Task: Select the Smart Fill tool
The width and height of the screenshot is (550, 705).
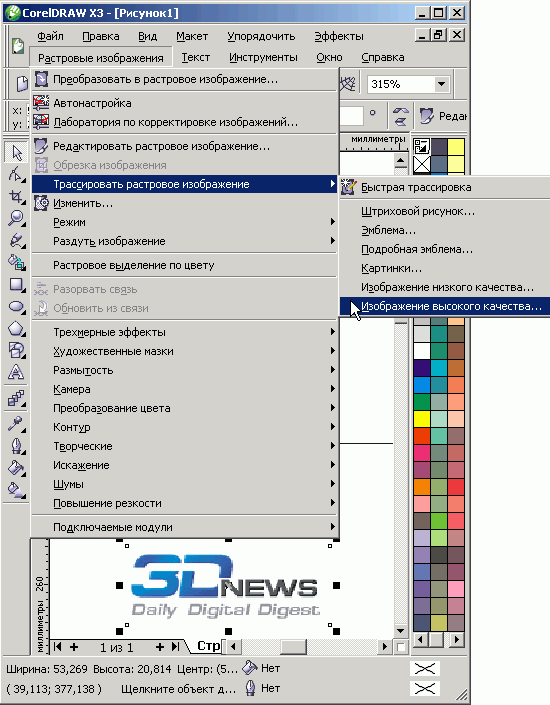Action: [16, 262]
